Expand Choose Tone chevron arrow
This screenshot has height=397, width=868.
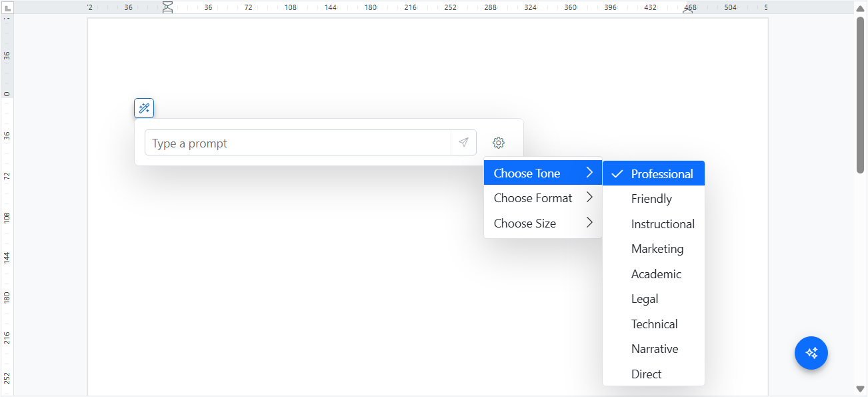click(589, 173)
